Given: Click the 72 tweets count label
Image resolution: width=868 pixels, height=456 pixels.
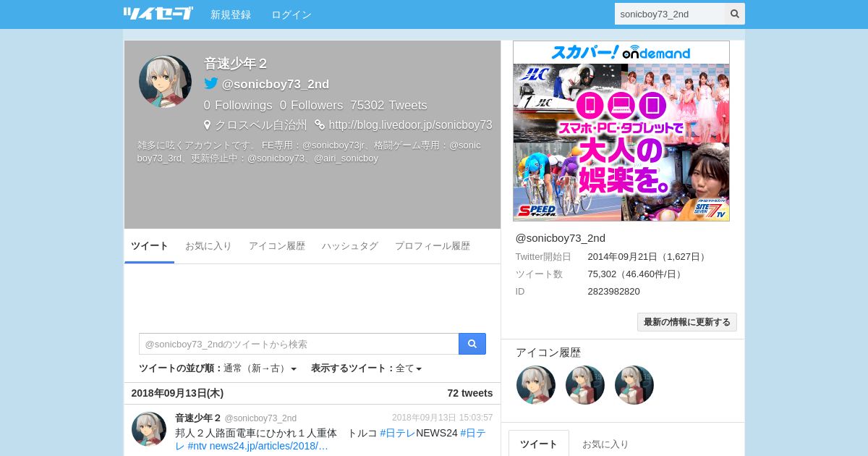Looking at the screenshot, I should pyautogui.click(x=470, y=393).
